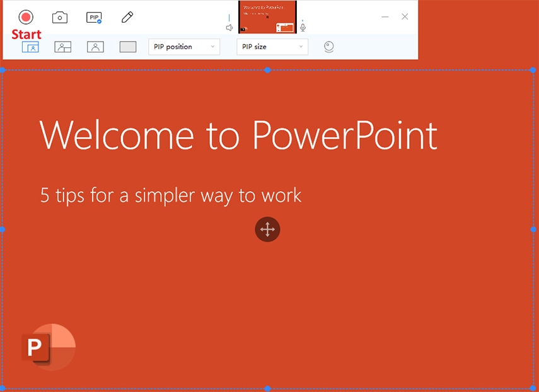
Task: Select side-by-side webcam and screen layout
Action: point(63,47)
